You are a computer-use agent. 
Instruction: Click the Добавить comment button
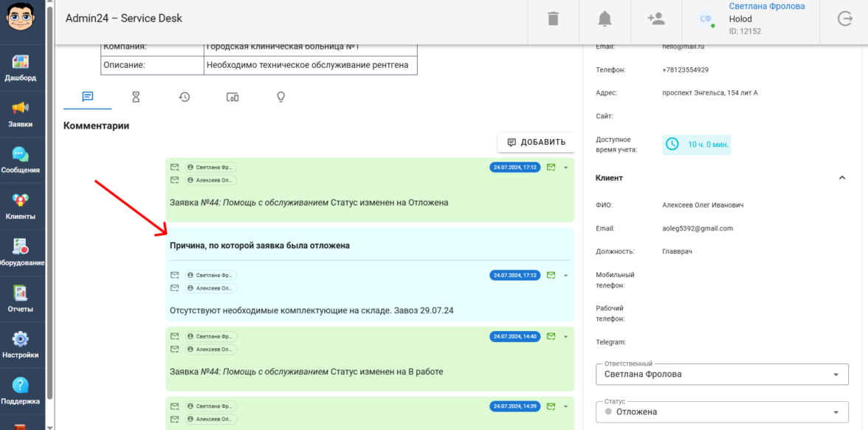point(537,142)
